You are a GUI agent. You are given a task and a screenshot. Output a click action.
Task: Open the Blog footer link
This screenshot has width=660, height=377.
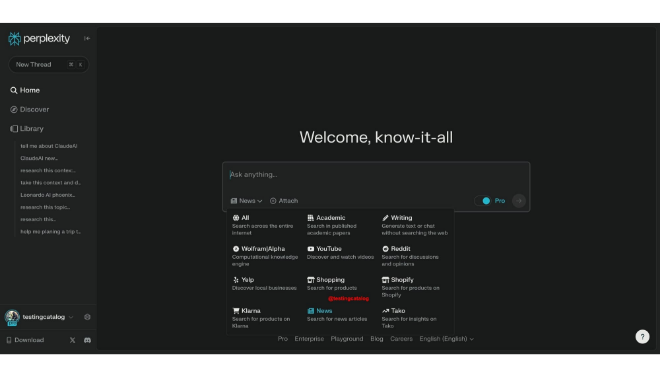(377, 339)
